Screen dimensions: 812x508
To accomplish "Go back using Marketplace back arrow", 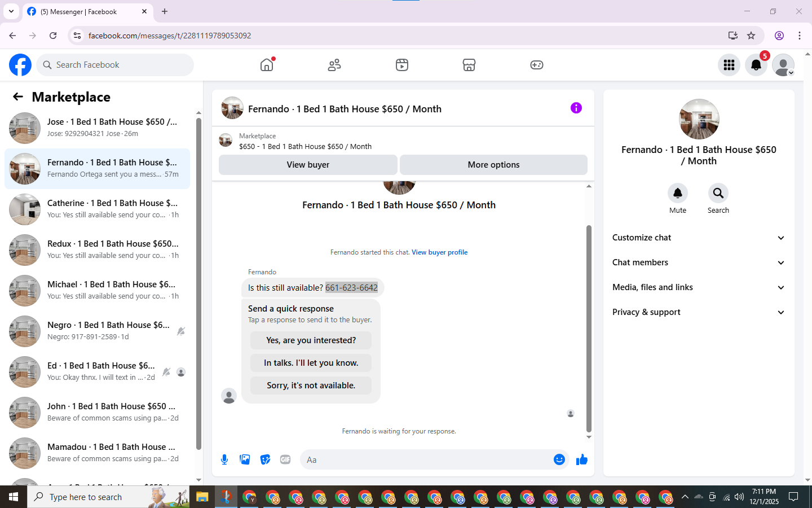I will [18, 97].
